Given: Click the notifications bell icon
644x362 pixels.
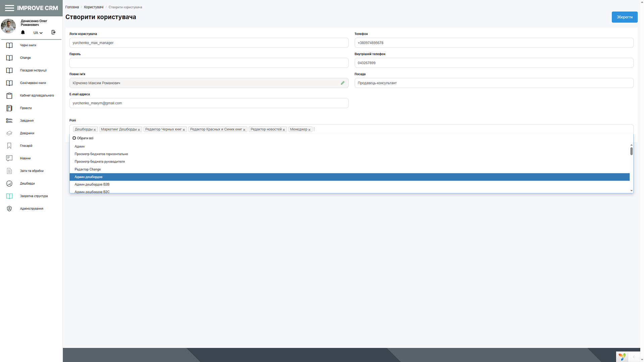Looking at the screenshot, I should (x=22, y=32).
